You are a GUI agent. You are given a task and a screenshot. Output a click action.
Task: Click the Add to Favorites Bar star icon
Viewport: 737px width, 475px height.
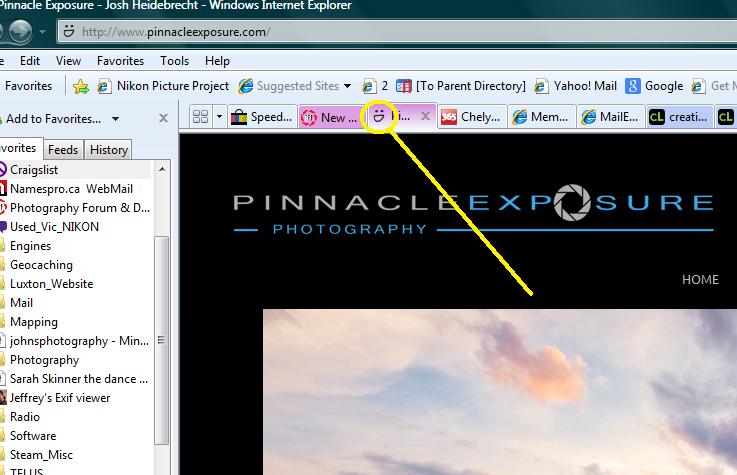[81, 86]
